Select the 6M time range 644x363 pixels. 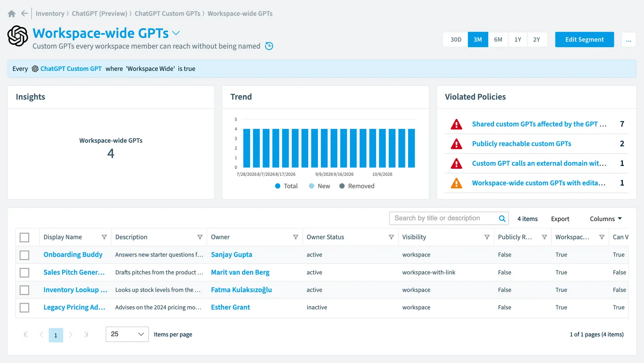point(498,39)
